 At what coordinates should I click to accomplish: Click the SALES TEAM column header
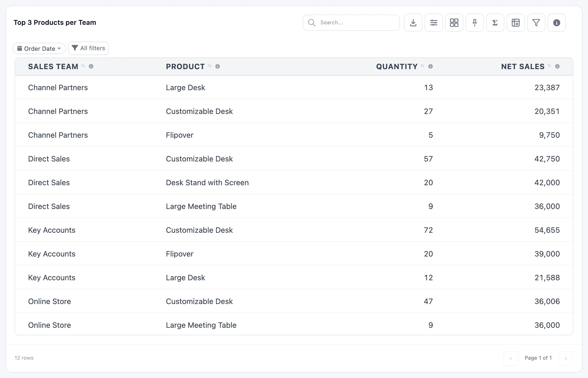click(x=53, y=67)
